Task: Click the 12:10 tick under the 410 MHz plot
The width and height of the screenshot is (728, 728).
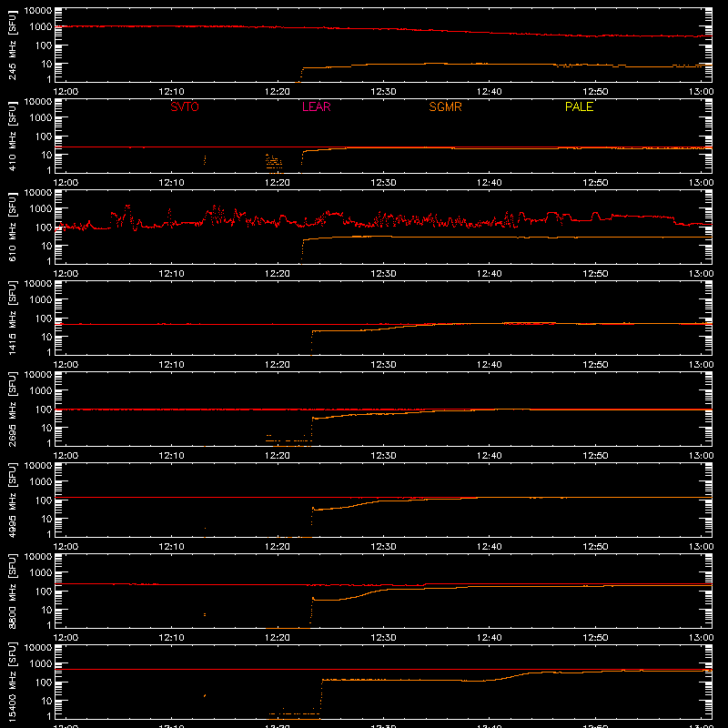Action: click(x=171, y=183)
